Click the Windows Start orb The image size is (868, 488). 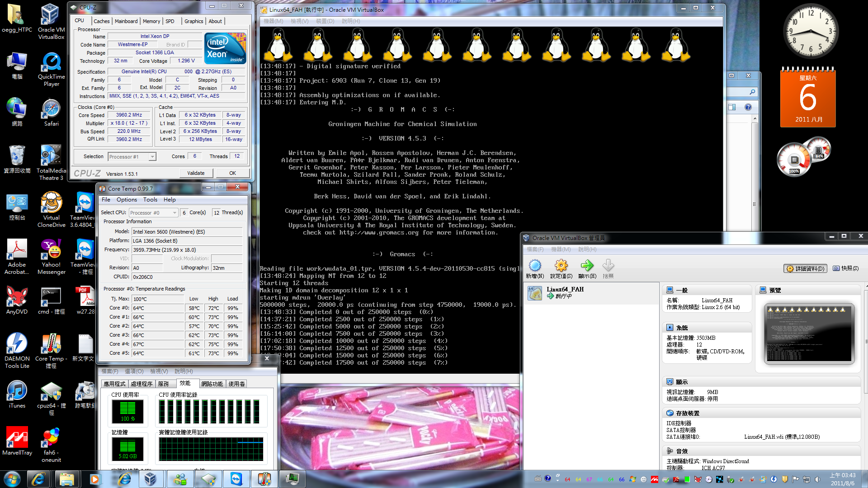coord(12,479)
